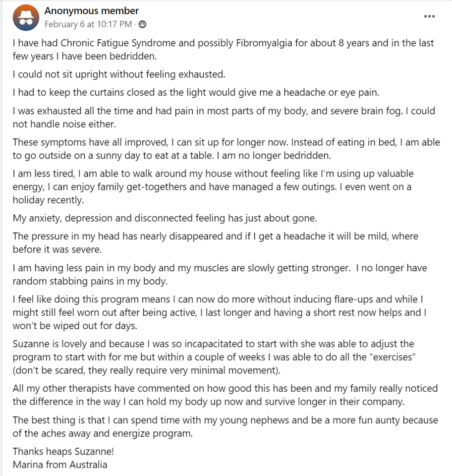Click the 'Suzanne is lovely' paragraph

click(214, 357)
